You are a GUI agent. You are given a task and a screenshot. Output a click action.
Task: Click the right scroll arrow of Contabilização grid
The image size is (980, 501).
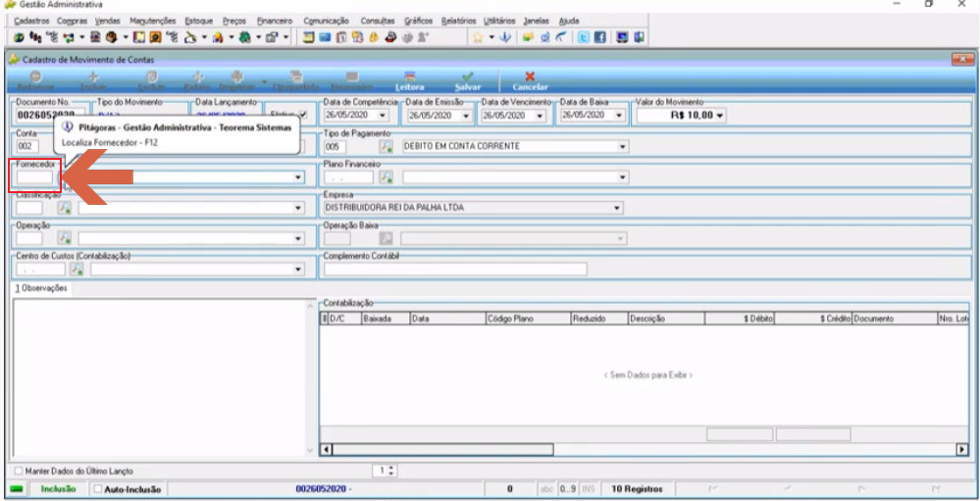[x=962, y=449]
